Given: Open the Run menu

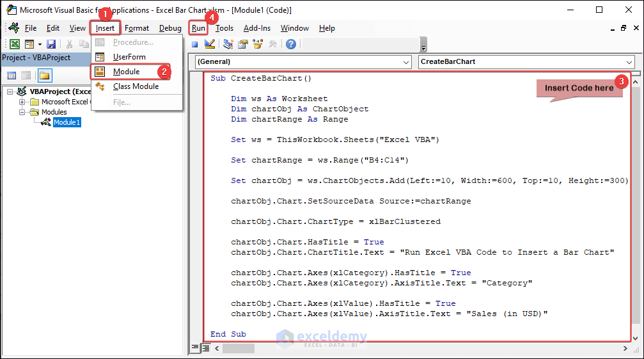Looking at the screenshot, I should coord(198,28).
